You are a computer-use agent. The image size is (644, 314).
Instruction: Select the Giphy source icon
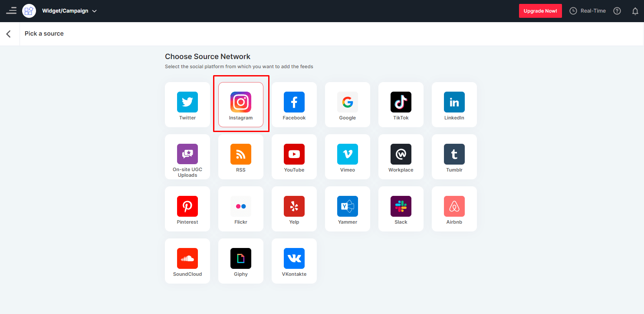241,261
